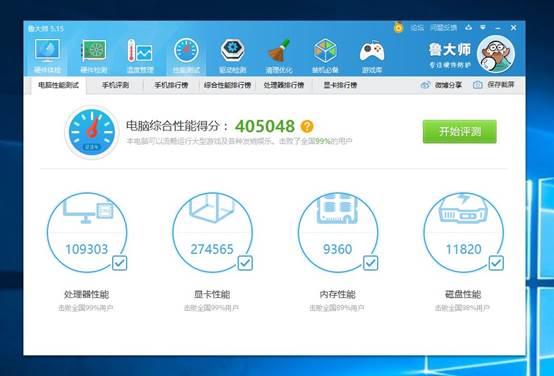Click the graphics score 274565
Viewport: 554px width, 376px height.
tap(212, 249)
